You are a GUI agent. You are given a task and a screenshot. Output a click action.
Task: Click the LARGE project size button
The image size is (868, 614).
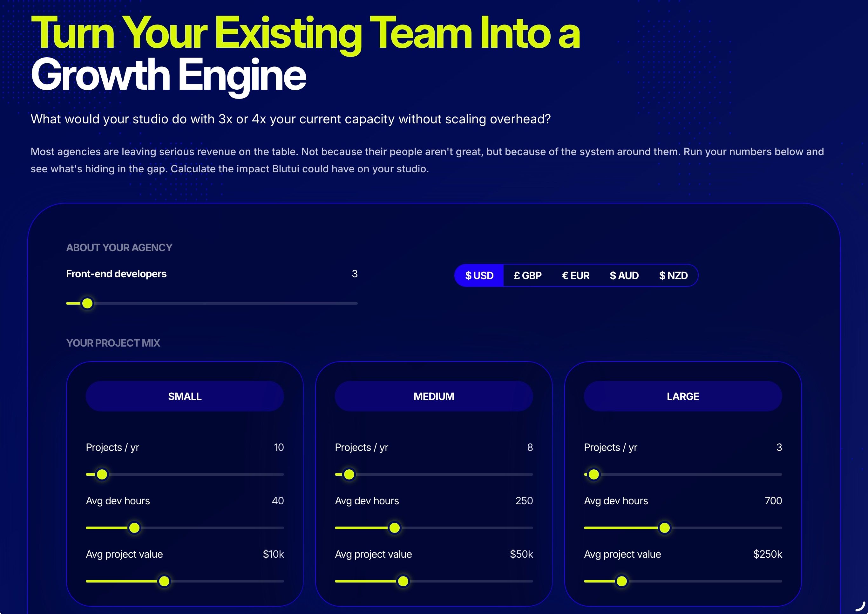coord(683,396)
